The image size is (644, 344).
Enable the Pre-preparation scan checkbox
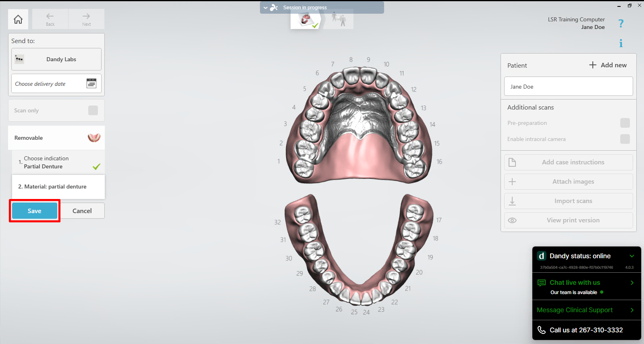pyautogui.click(x=625, y=123)
